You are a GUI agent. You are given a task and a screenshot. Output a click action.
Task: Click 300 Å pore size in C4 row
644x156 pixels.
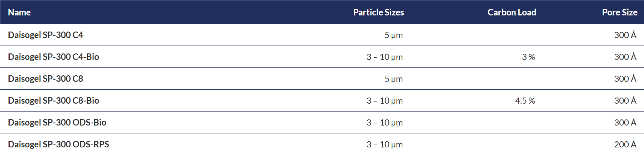coord(625,35)
